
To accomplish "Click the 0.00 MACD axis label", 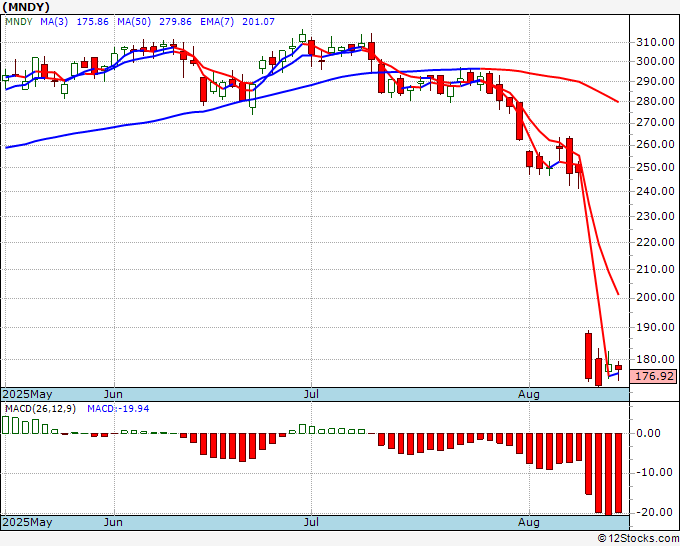I will pyautogui.click(x=649, y=433).
